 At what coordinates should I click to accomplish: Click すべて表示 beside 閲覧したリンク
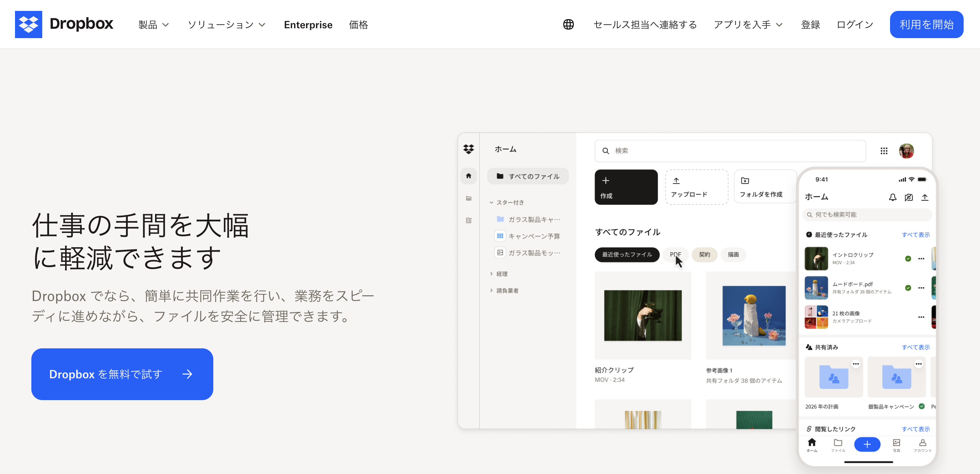(x=915, y=429)
